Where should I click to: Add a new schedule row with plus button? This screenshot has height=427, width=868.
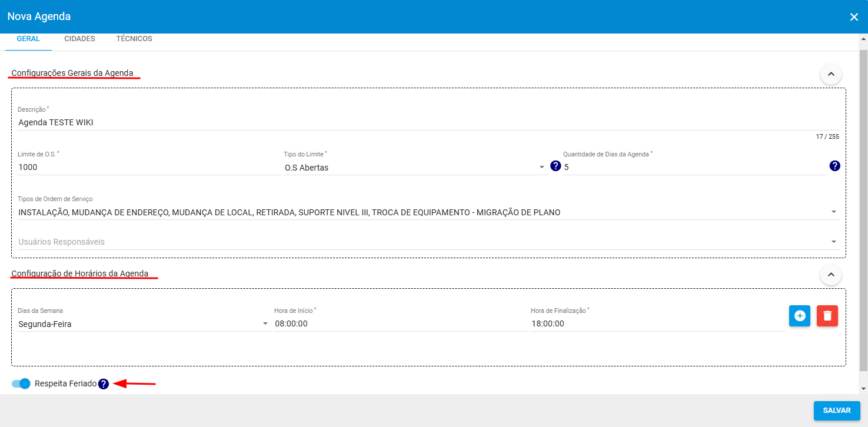tap(800, 316)
